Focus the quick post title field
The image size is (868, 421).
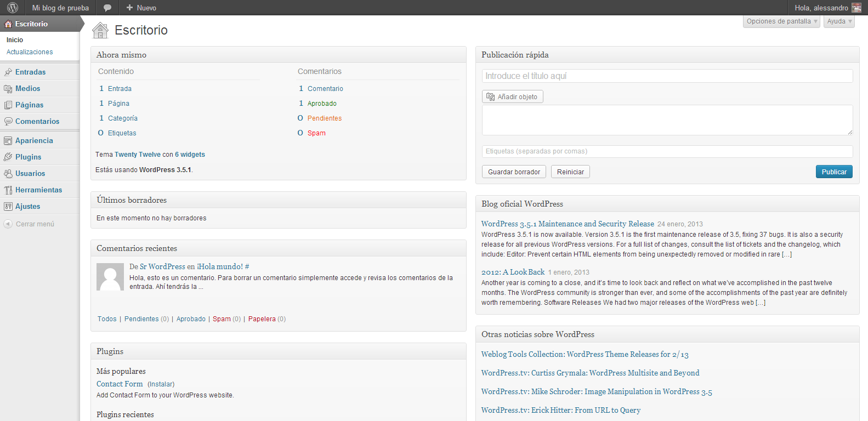[667, 76]
